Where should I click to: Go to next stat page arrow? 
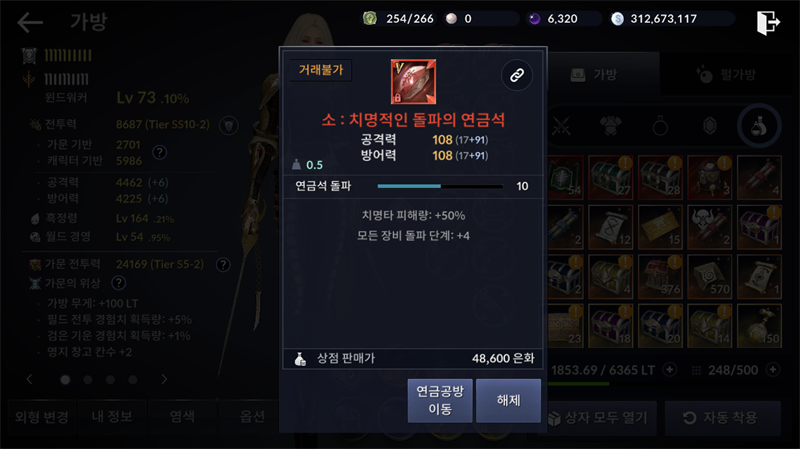(x=164, y=379)
